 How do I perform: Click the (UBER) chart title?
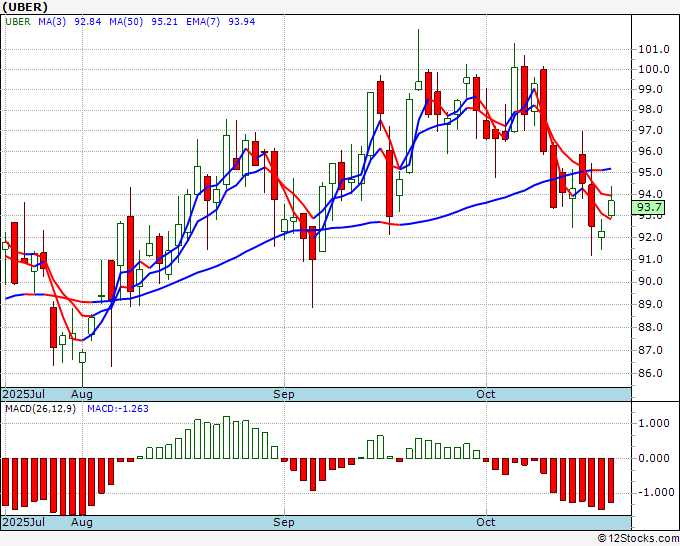tap(25, 7)
